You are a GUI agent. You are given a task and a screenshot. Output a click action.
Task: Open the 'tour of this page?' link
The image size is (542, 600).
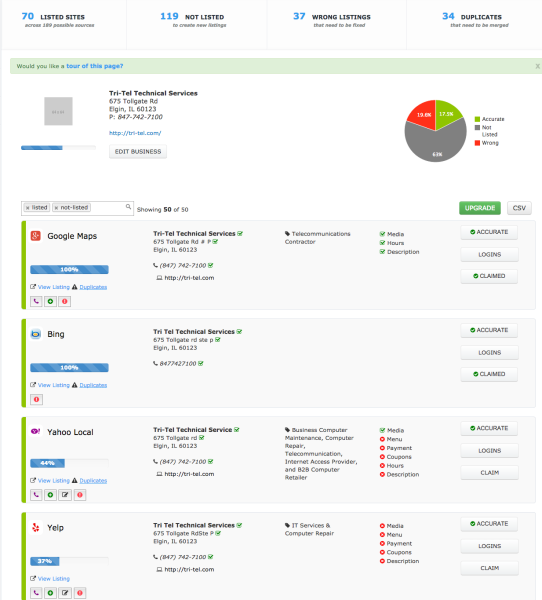coord(95,66)
